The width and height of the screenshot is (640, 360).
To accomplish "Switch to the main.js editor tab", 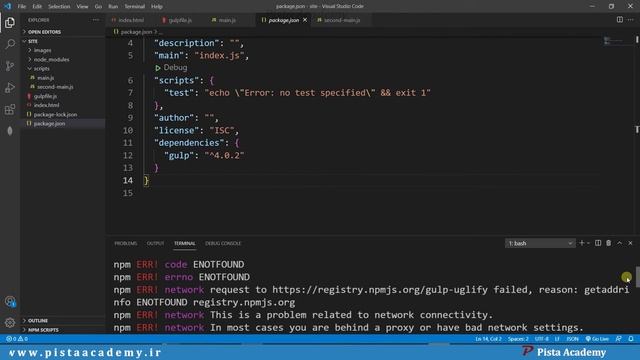I will [227, 20].
